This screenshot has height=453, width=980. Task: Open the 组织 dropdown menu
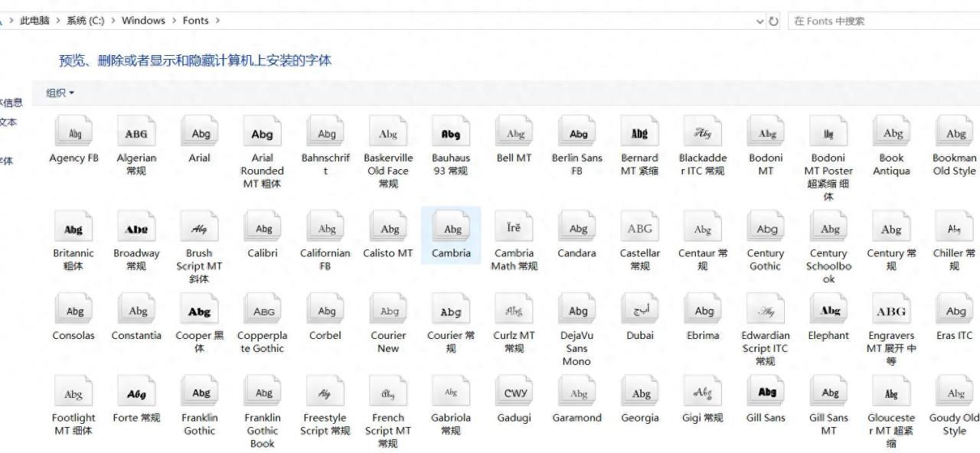pos(60,93)
